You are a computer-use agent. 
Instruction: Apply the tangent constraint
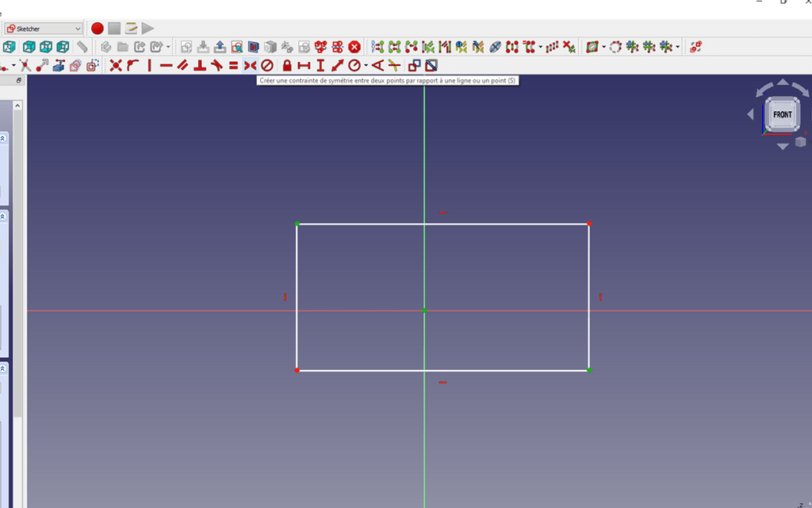[x=216, y=65]
